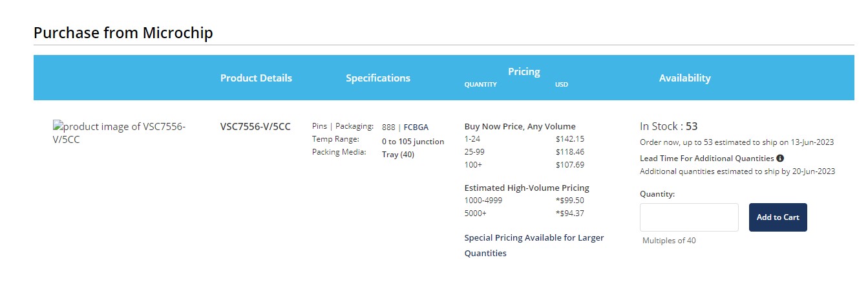The width and height of the screenshot is (868, 295).
Task: Click the lead time info icon
Action: click(x=780, y=158)
